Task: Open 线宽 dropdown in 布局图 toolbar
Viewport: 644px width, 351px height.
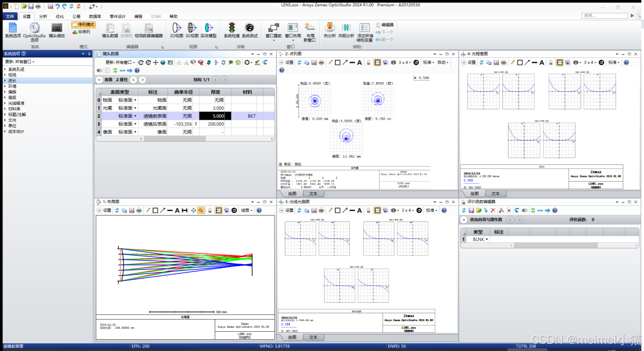Action: point(247,210)
